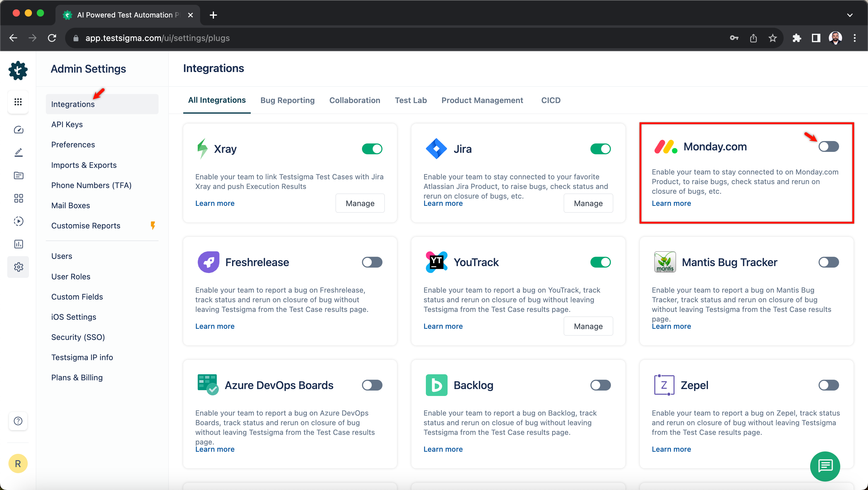The image size is (868, 490).
Task: Disable the Xray integration toggle
Action: pyautogui.click(x=372, y=149)
